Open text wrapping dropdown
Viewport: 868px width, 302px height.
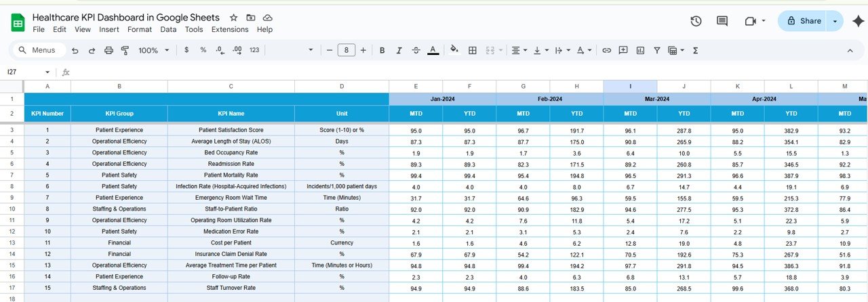(x=562, y=50)
